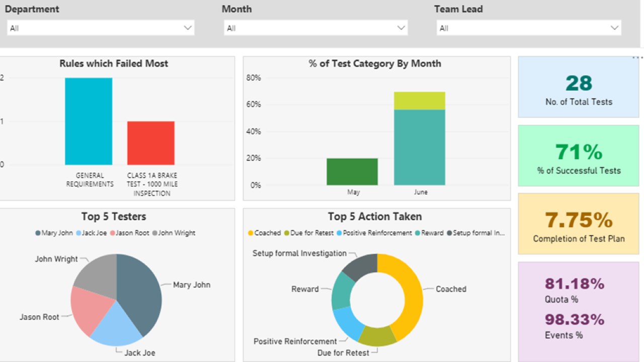The width and height of the screenshot is (644, 362).
Task: Toggle Jason Root legend entry
Action: tap(129, 233)
